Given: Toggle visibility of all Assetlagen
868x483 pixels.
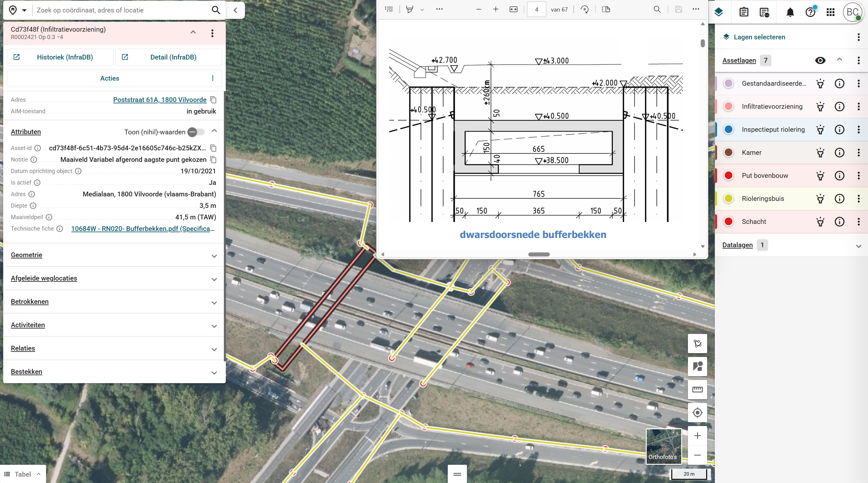Looking at the screenshot, I should [820, 60].
